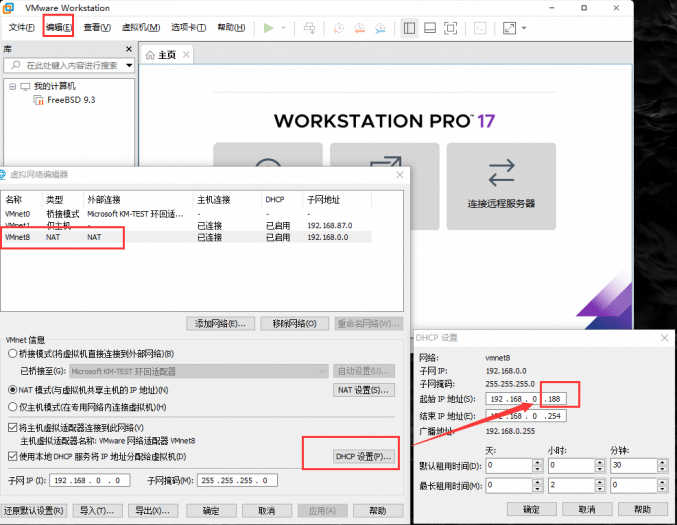Click the 移除网络(O) button
Screen dimensions: 677x525
point(294,323)
